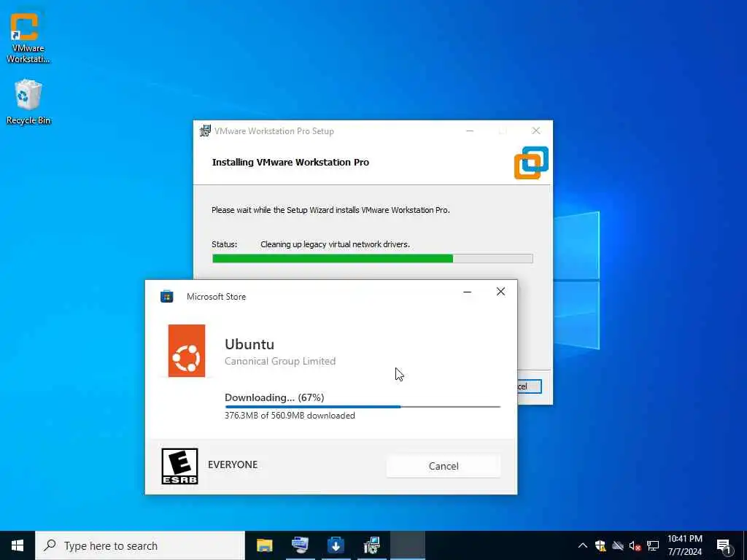Click the EVERYONE rating label
747x560 pixels.
pos(233,464)
